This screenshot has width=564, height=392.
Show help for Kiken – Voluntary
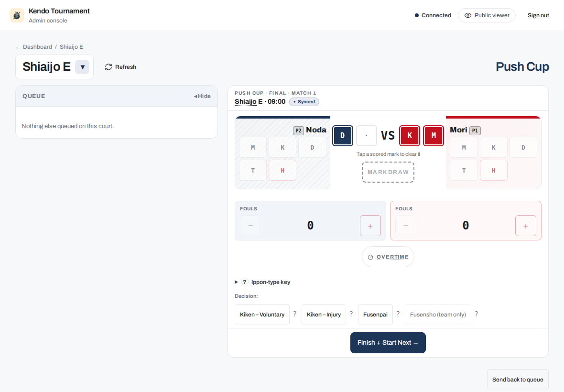click(294, 314)
